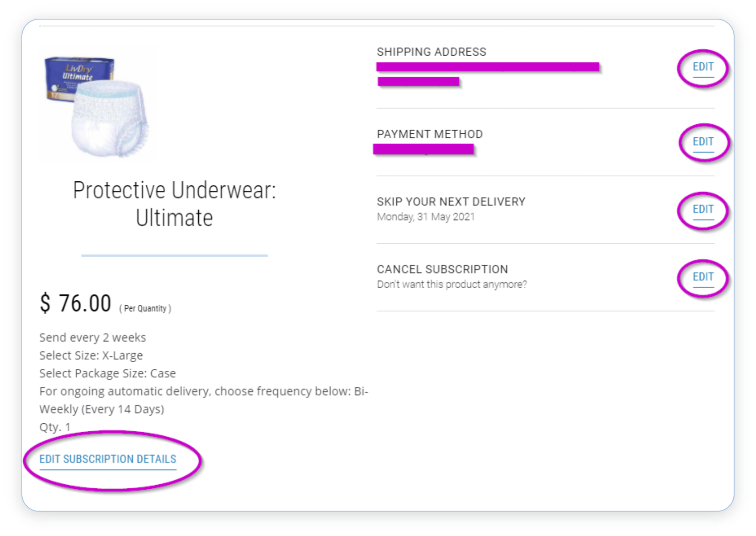Click the "Send every 2 weeks" line
Viewport: 756px width, 536px height.
93,338
